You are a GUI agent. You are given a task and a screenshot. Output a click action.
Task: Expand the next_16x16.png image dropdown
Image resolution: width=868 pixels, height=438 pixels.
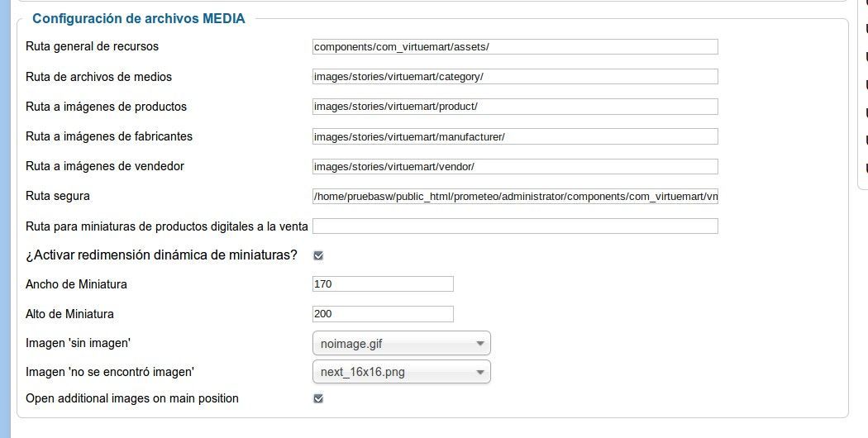click(x=401, y=372)
